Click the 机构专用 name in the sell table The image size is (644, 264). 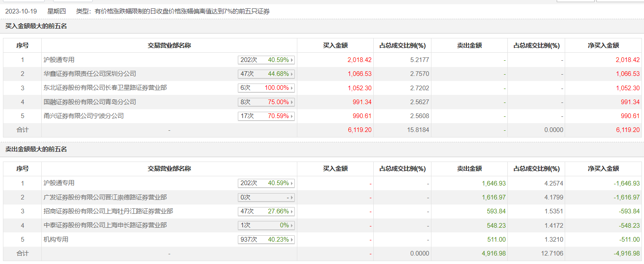56,240
